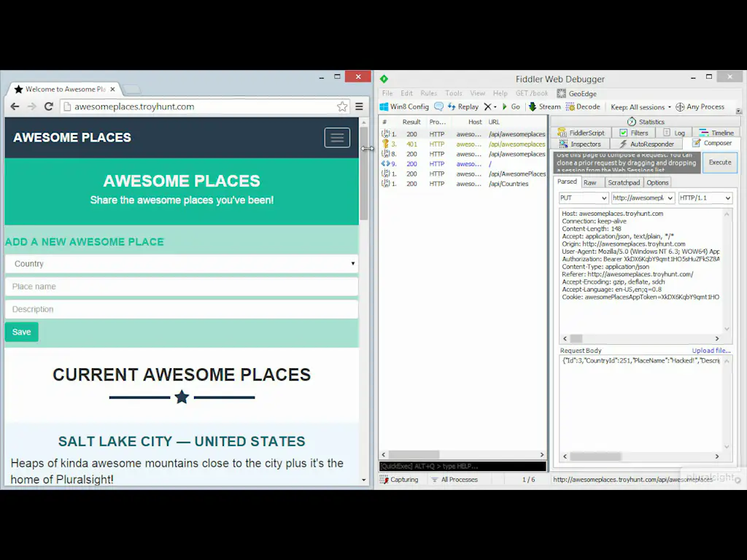Switch to Composer Scratchpad tab

(x=624, y=182)
